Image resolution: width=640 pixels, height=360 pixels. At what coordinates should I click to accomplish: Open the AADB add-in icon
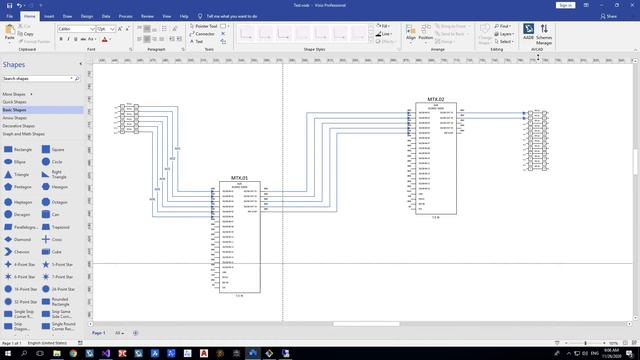point(529,32)
